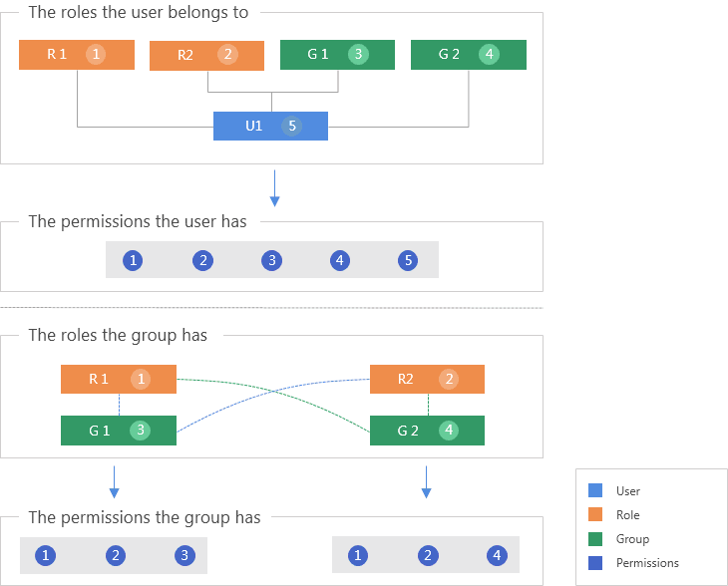Image resolution: width=728 pixels, height=586 pixels.
Task: Click circle 1 in left group permissions box
Action: pyautogui.click(x=47, y=555)
